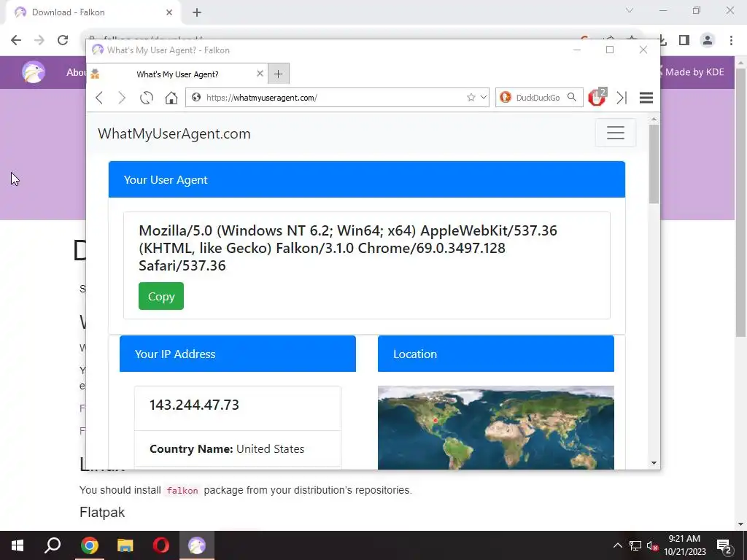The width and height of the screenshot is (747, 560).
Task: Open new Chrome tab
Action: (x=197, y=12)
